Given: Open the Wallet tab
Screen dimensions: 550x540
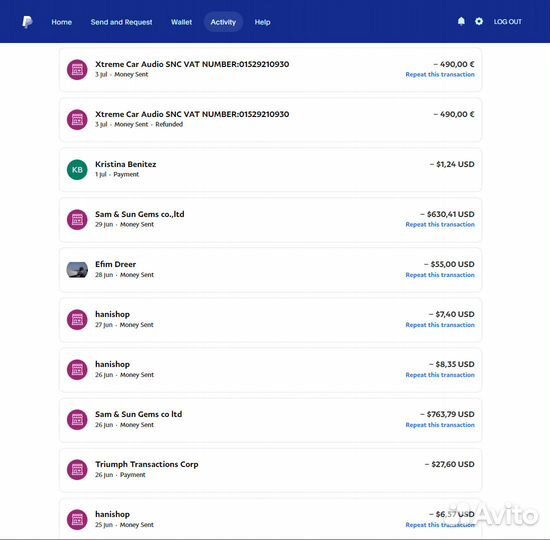Looking at the screenshot, I should coord(181,22).
